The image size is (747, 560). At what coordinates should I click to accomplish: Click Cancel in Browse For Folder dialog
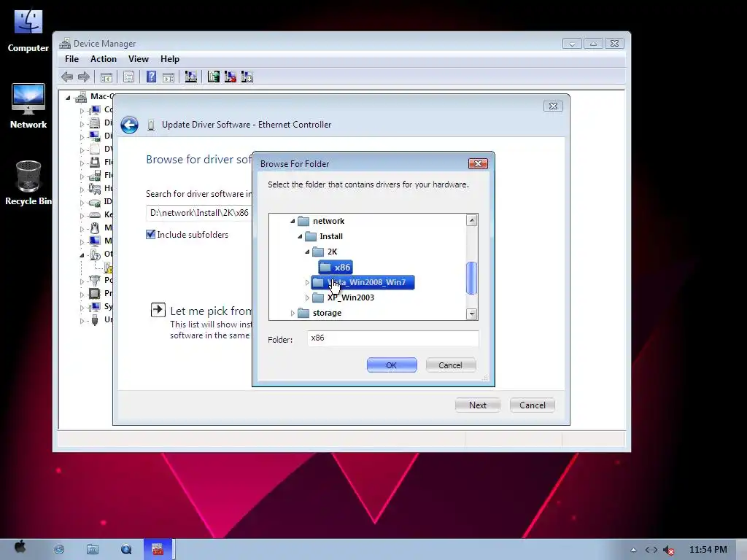click(x=450, y=365)
